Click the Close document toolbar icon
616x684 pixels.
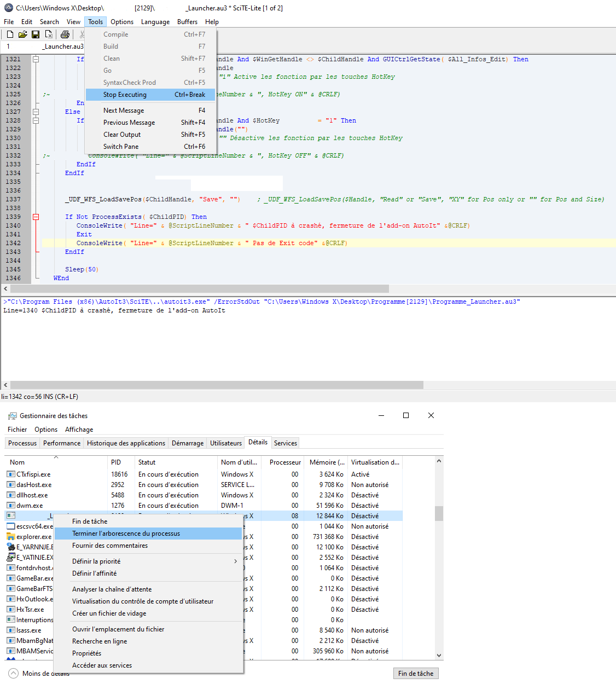coord(49,34)
